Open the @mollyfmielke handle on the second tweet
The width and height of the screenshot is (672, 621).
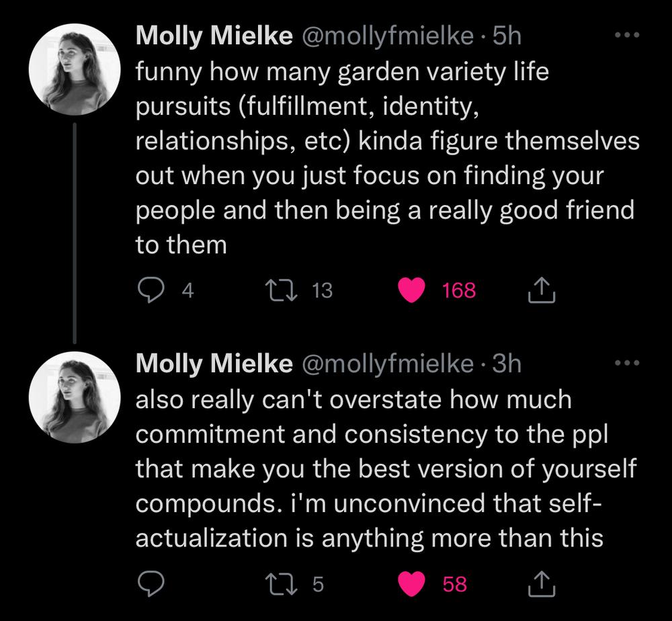(x=388, y=364)
